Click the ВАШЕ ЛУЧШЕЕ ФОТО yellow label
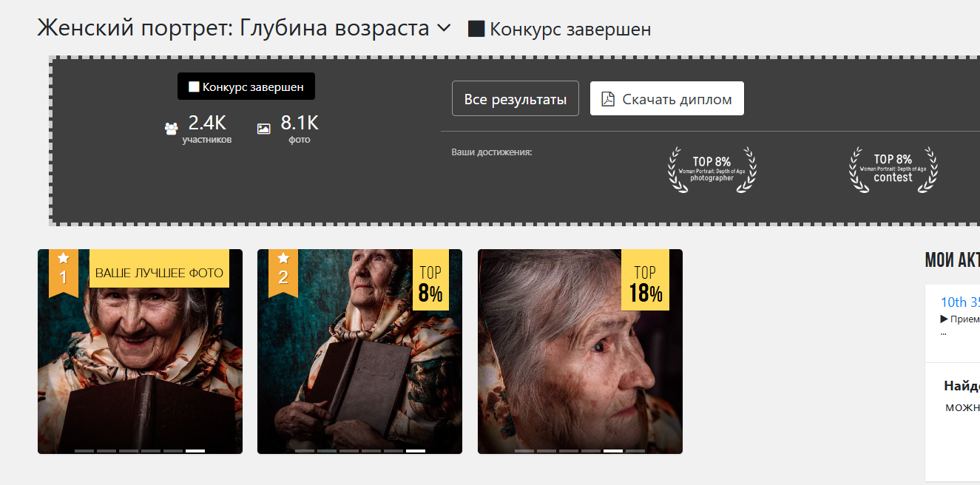Image resolution: width=980 pixels, height=485 pixels. [x=159, y=272]
